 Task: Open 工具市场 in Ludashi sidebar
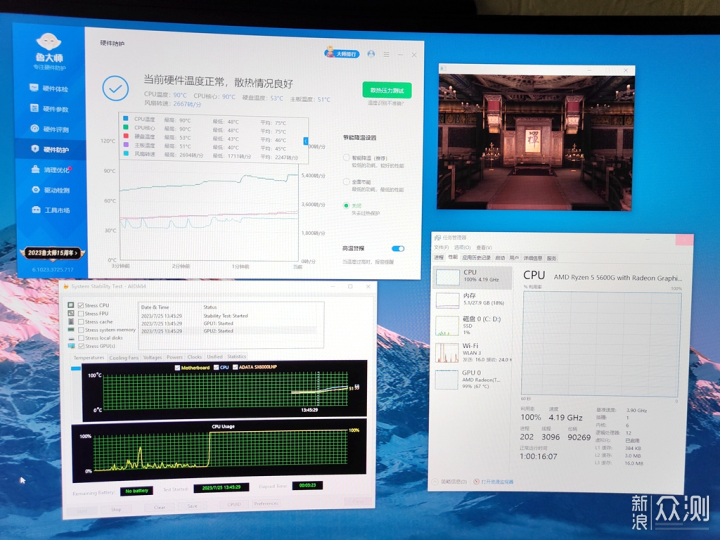(51, 210)
